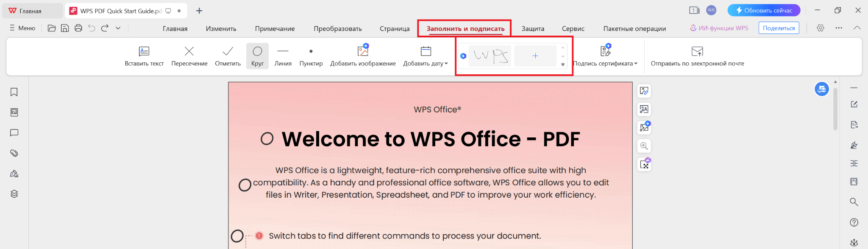The image size is (868, 249).
Task: Open the Преобразовать tab
Action: tap(337, 28)
